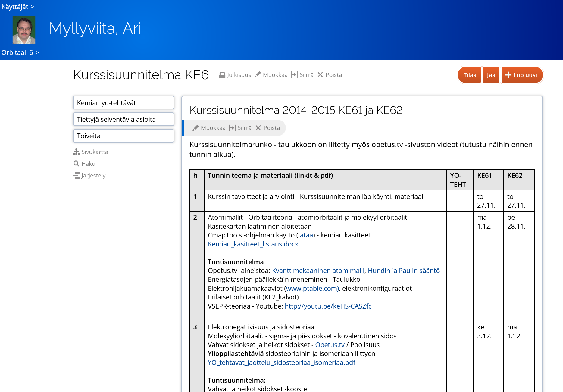This screenshot has height=392, width=563.
Task: Click the page title Poista X icon
Action: (320, 75)
